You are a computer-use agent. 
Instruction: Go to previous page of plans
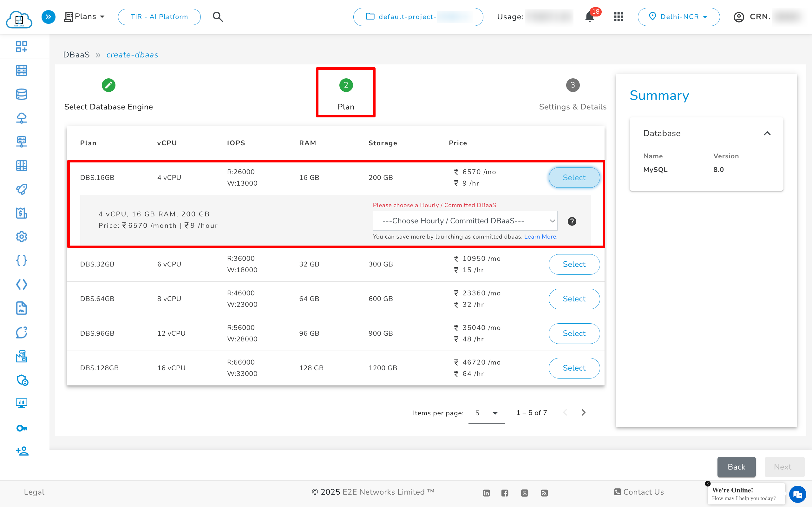tap(565, 412)
